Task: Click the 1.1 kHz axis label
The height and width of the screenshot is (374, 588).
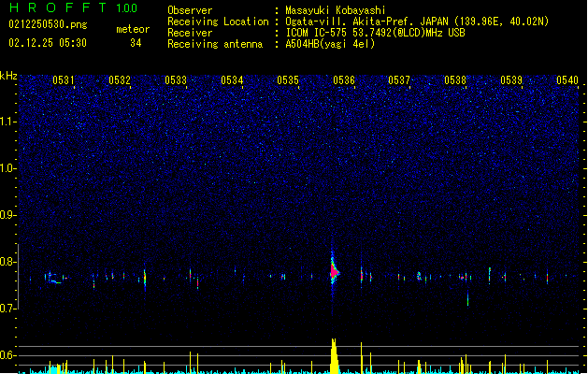Action: click(7, 122)
